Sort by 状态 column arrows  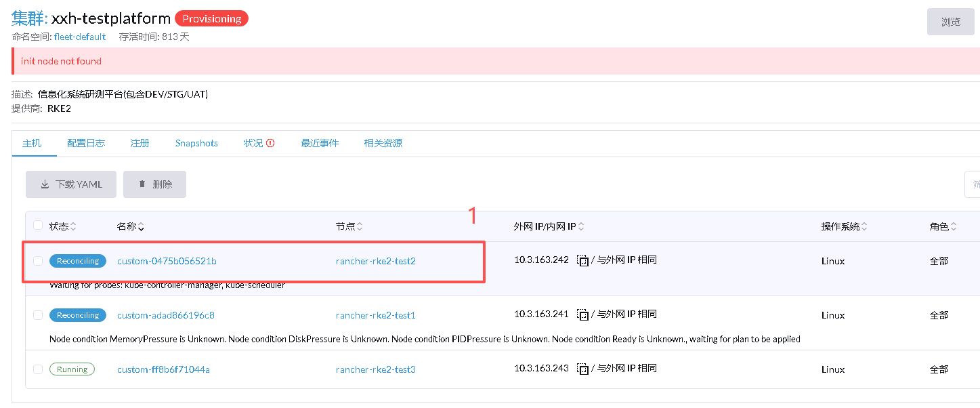73,226
